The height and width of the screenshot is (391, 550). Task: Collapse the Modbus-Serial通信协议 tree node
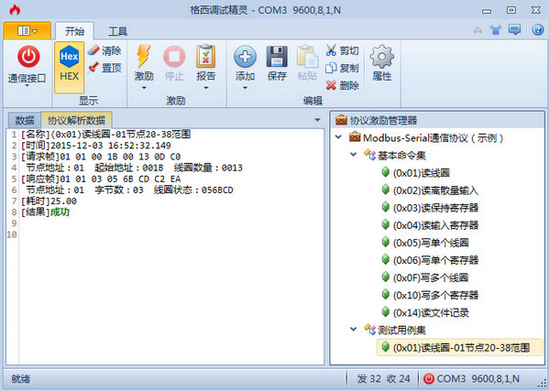338,137
